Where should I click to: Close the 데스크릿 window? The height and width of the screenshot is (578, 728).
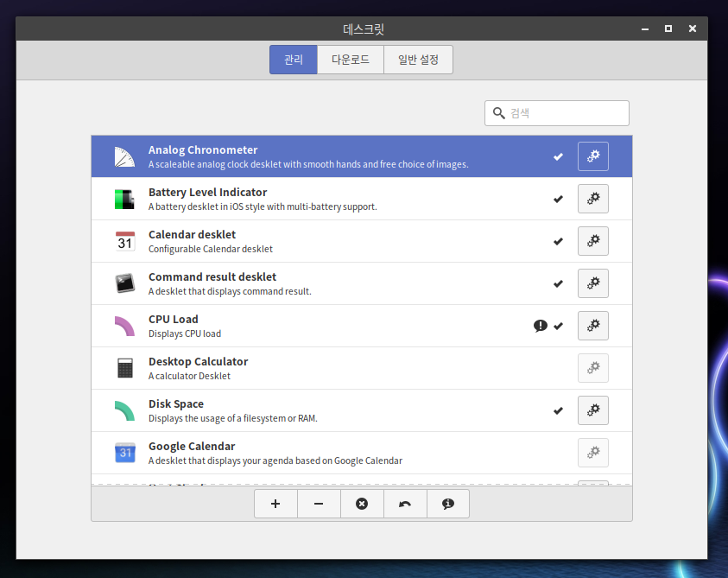693,29
